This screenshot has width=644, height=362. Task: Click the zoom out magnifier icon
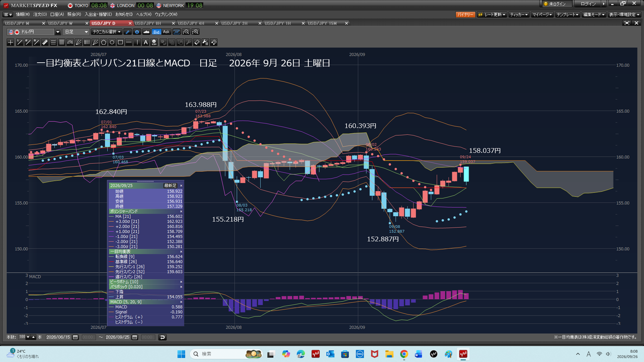pos(186,32)
